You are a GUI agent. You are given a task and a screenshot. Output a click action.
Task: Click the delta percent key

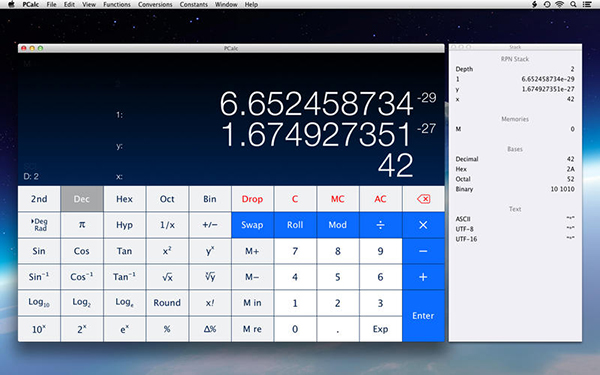210,329
